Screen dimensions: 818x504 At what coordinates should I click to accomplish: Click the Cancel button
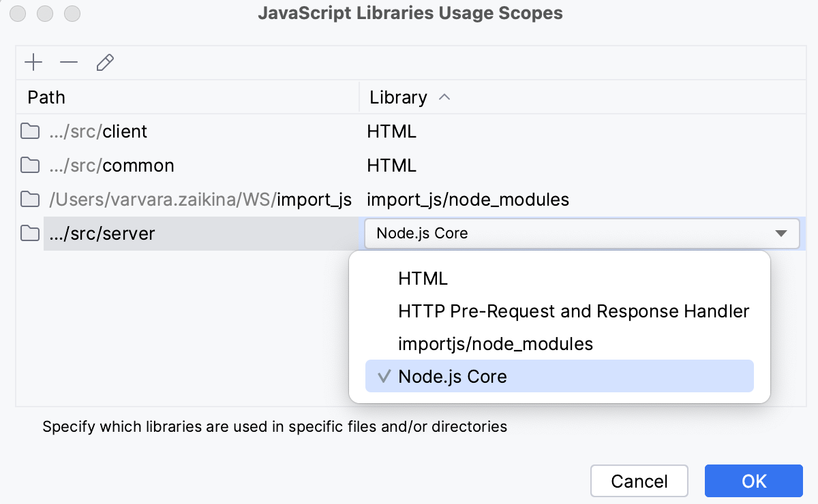click(x=639, y=481)
